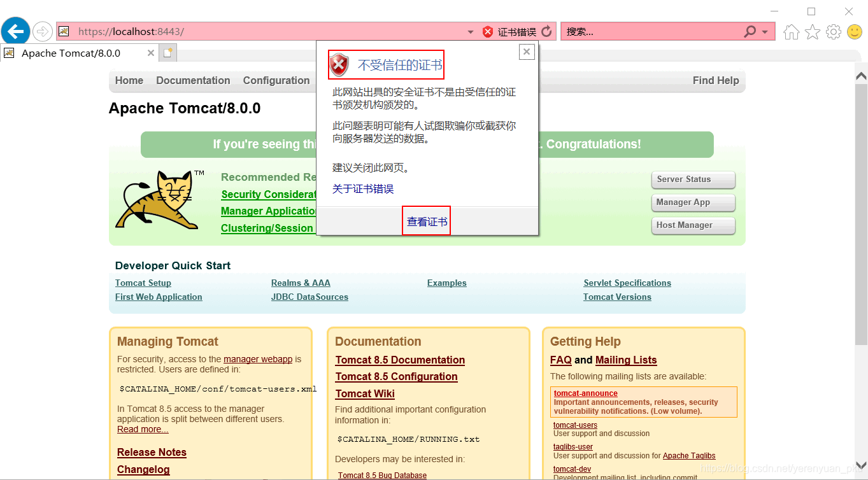Click the Clustering/Session link
Image resolution: width=868 pixels, height=480 pixels.
point(267,228)
